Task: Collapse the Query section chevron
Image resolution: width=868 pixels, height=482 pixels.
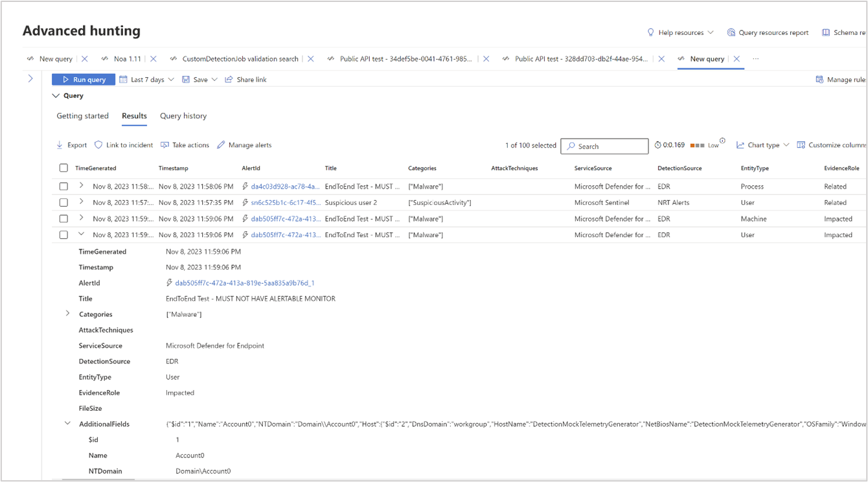Action: click(x=56, y=95)
